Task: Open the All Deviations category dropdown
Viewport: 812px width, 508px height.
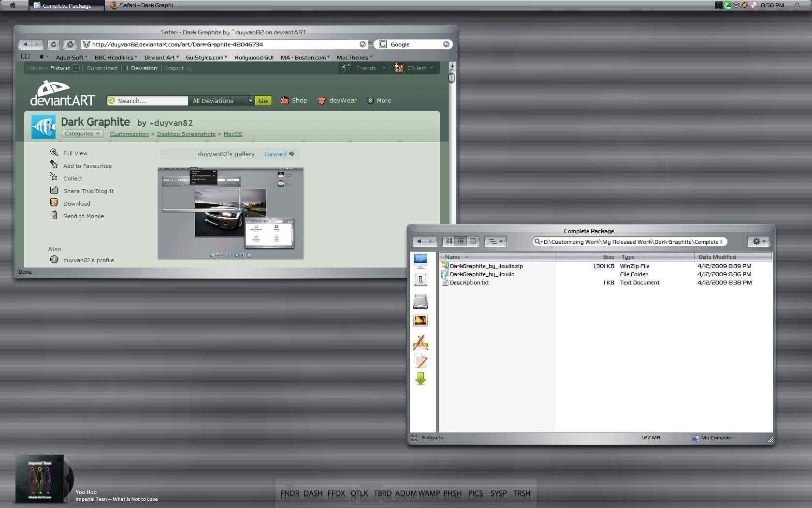Action: (x=222, y=101)
